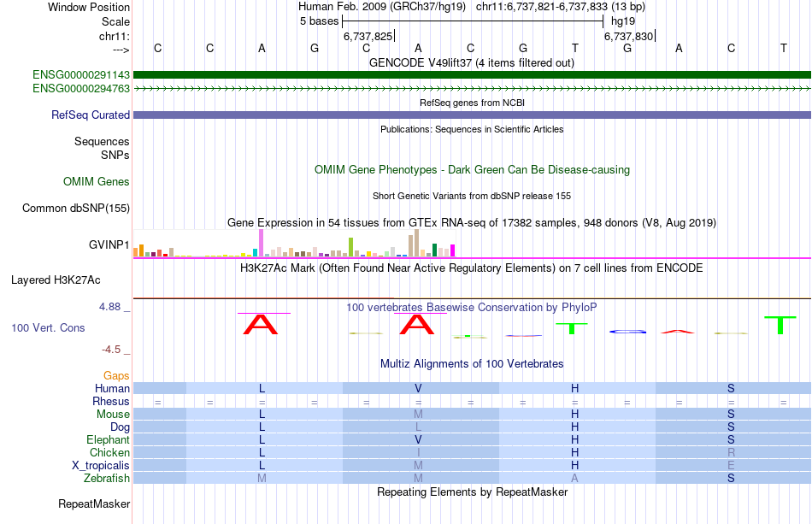Click Short Genetic Variants from dbSNP title
812x524 pixels.
pyautogui.click(x=472, y=197)
